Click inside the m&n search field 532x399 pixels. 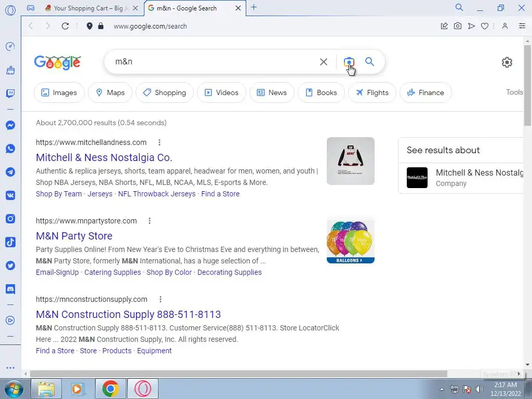[x=214, y=62]
